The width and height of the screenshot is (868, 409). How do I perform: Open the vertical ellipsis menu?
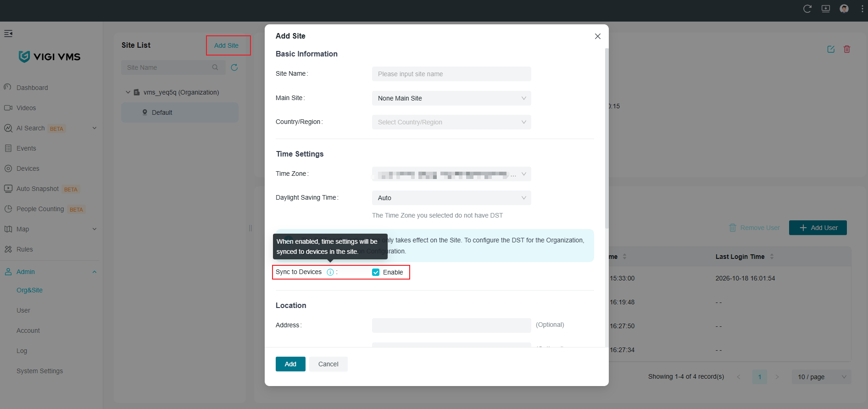(x=862, y=9)
